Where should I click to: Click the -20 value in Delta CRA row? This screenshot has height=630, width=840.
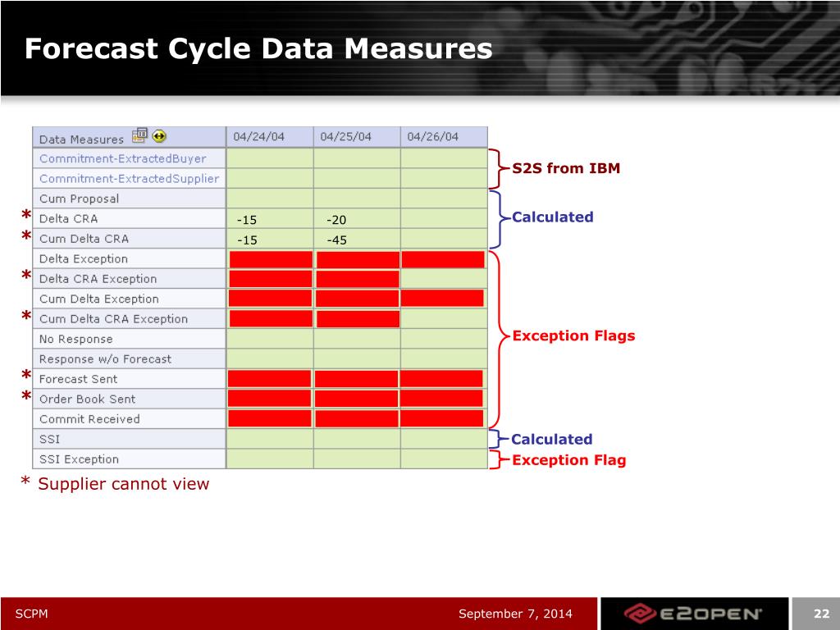pyautogui.click(x=336, y=220)
